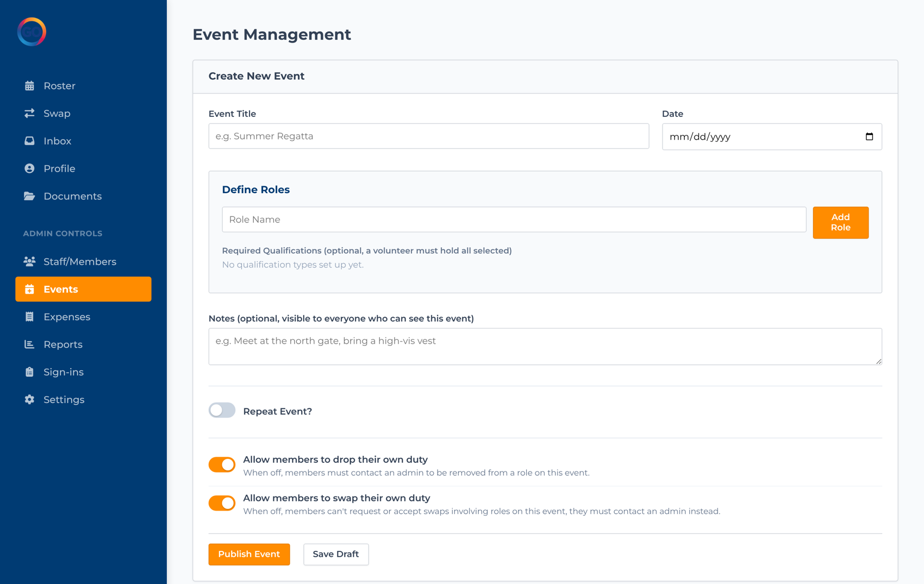The height and width of the screenshot is (584, 924).
Task: Click the app logo in the sidebar
Action: (32, 32)
